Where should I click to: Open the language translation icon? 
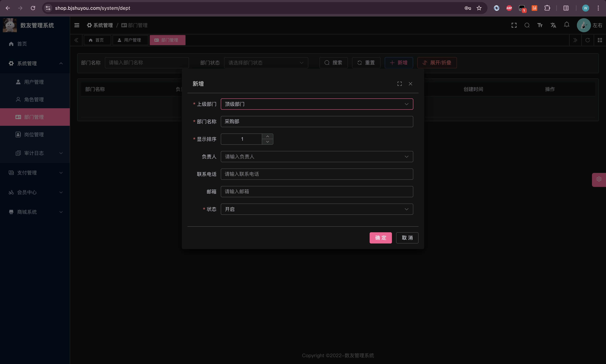pos(553,25)
